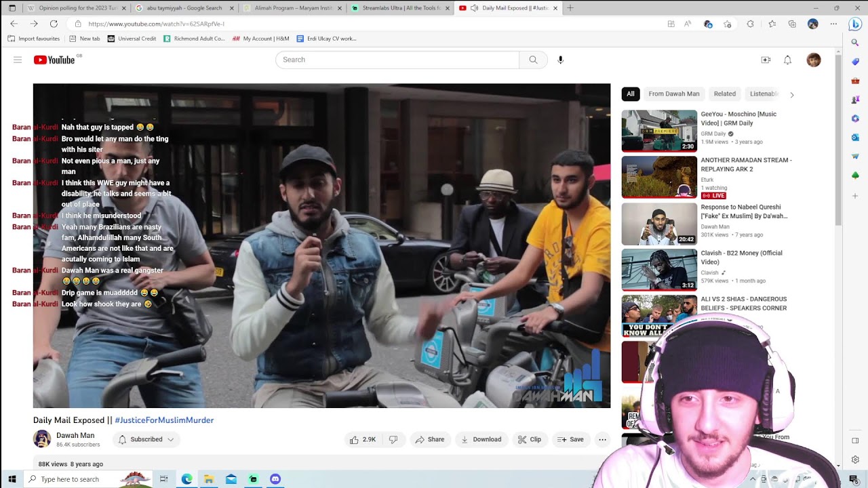Open Edge read aloud icon in address bar
868x488 pixels.
click(688, 24)
